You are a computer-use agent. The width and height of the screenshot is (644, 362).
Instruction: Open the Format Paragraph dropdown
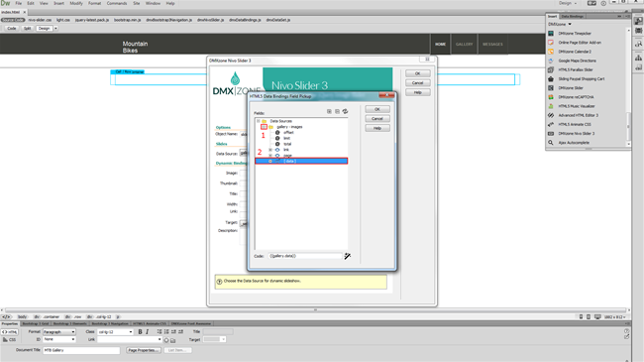tap(59, 331)
